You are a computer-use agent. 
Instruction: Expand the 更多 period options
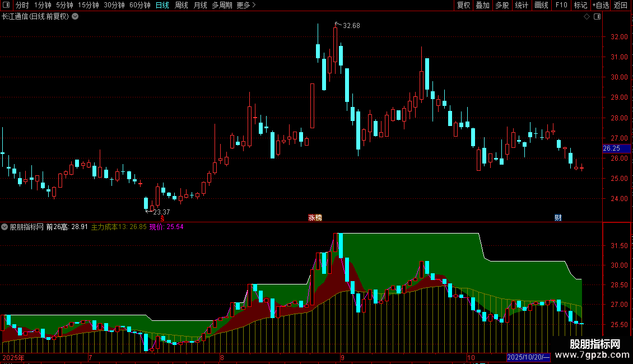point(246,5)
